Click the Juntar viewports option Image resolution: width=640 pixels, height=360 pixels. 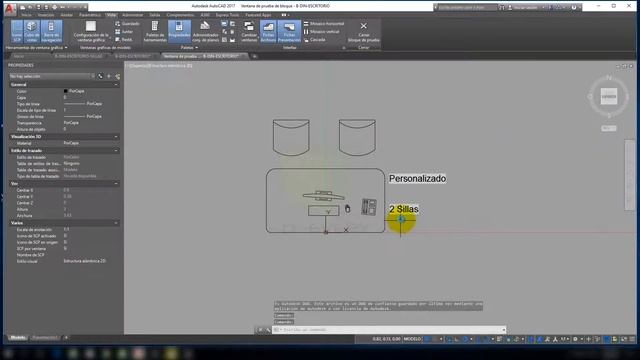124,31
